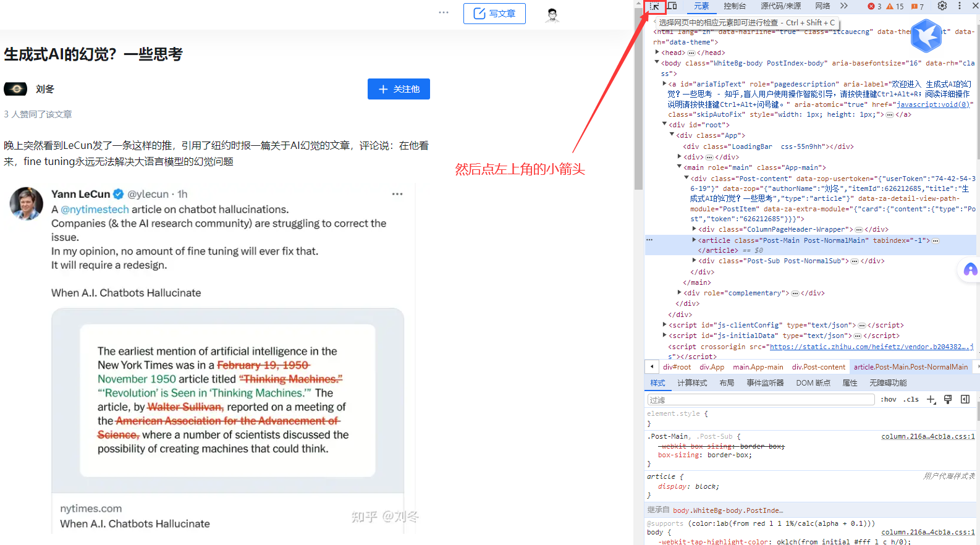The width and height of the screenshot is (980, 545).
Task: Click the nytimes.com article preview card
Action: 227,420
